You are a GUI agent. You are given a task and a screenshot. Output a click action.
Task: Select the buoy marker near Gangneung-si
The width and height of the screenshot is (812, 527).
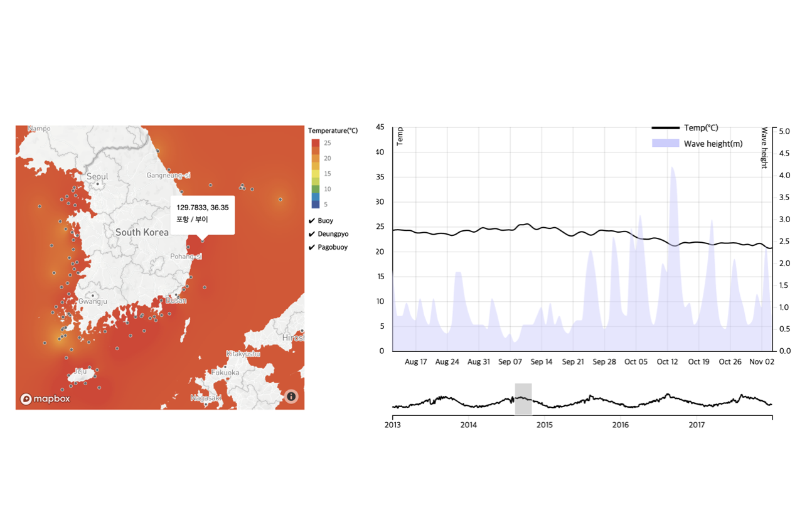point(169,169)
